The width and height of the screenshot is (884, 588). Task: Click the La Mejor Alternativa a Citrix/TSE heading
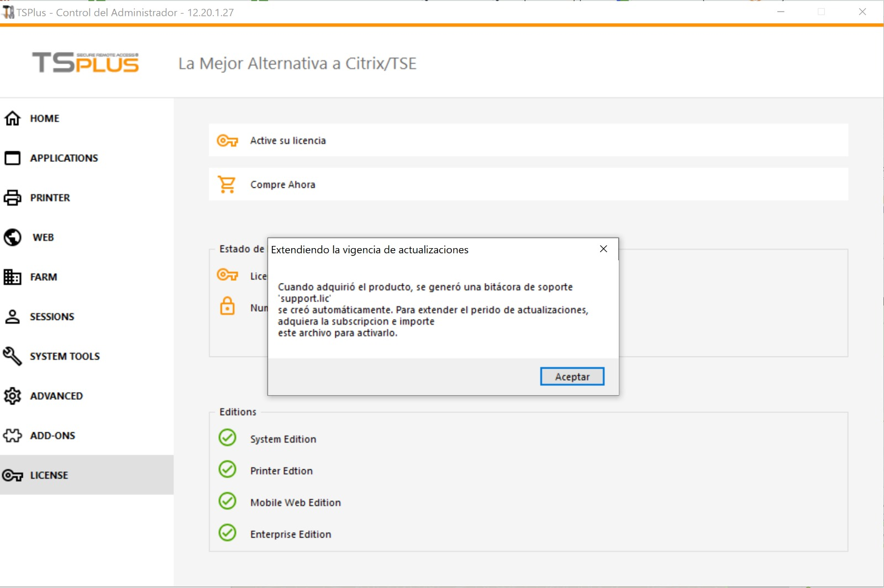pyautogui.click(x=297, y=64)
